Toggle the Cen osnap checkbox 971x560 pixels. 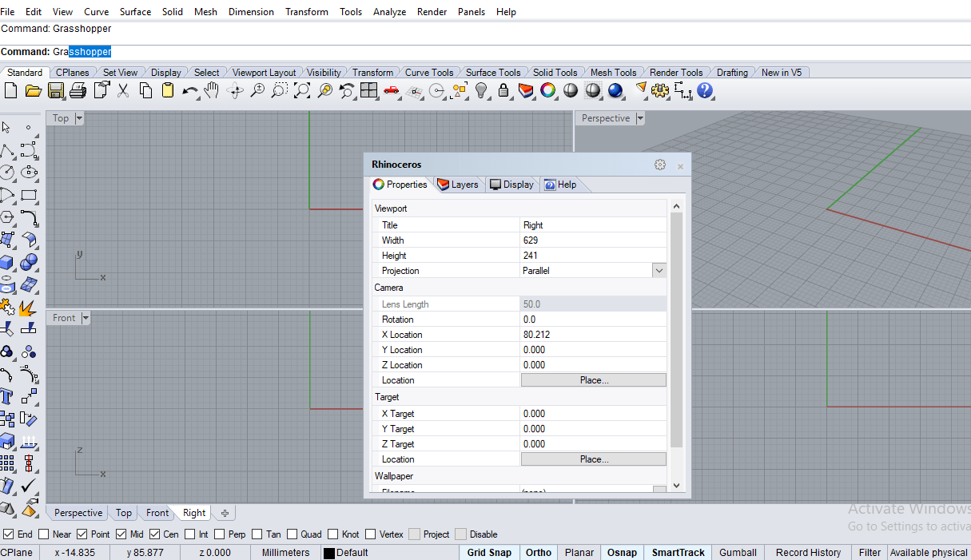click(x=154, y=534)
